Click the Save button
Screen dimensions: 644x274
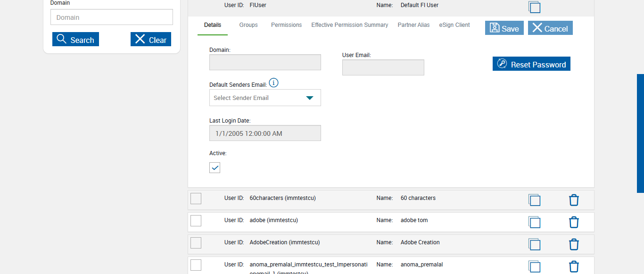pos(504,28)
